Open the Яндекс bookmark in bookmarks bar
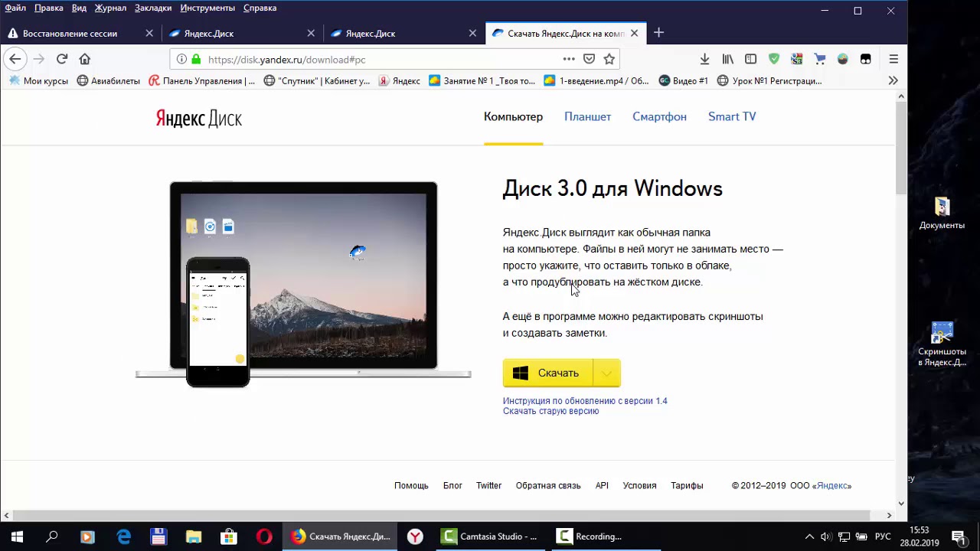This screenshot has width=980, height=551. coord(399,80)
